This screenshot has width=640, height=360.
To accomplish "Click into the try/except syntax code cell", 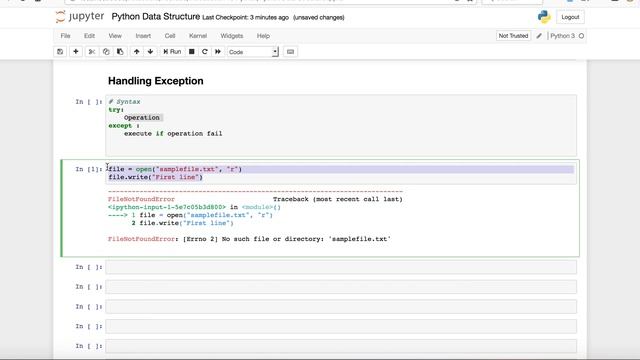I will tap(341, 125).
